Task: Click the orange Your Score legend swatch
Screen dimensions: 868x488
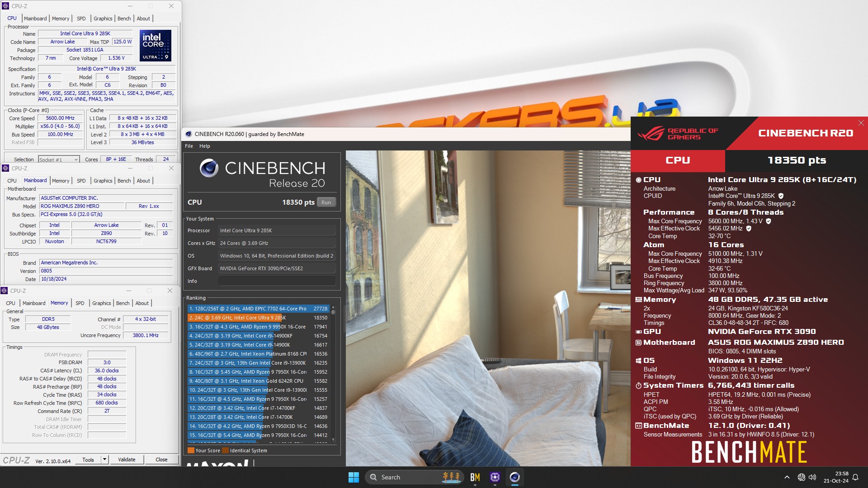Action: click(191, 450)
